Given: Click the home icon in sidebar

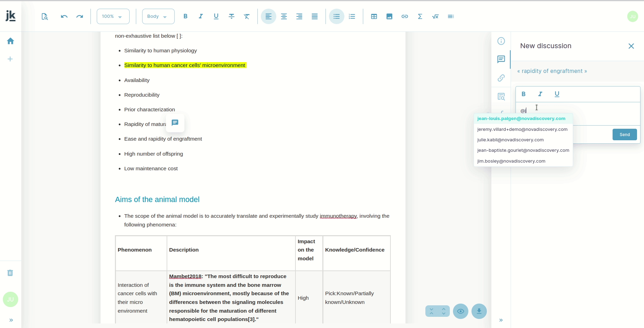Looking at the screenshot, I should click(x=10, y=41).
